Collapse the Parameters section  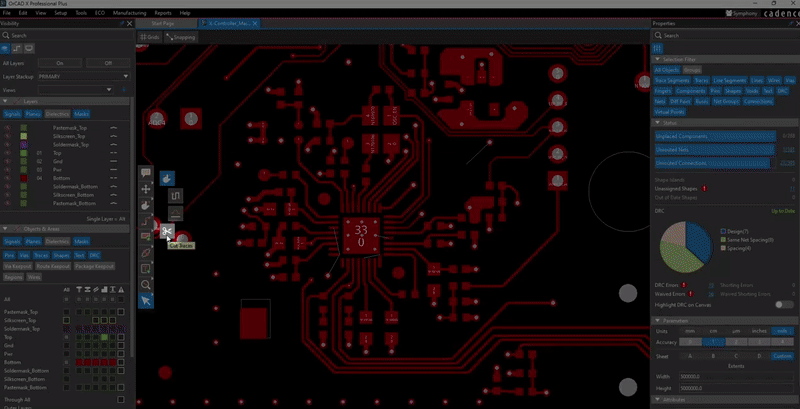pos(658,321)
